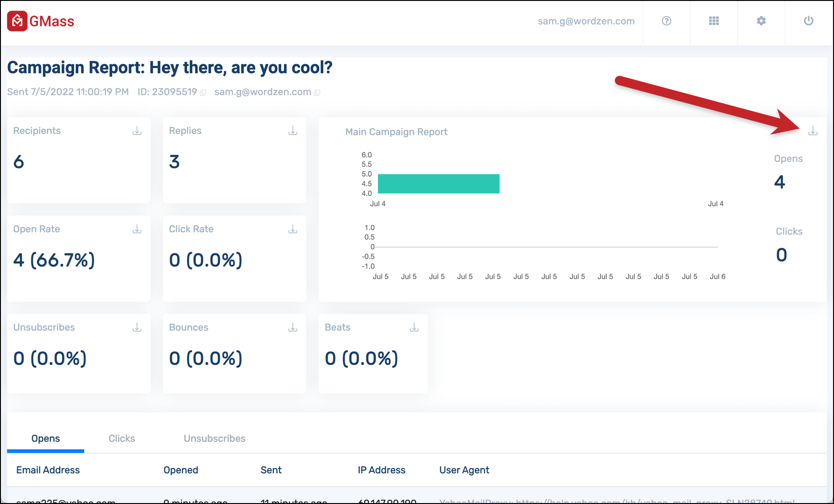Click the power logout icon

pos(809,21)
